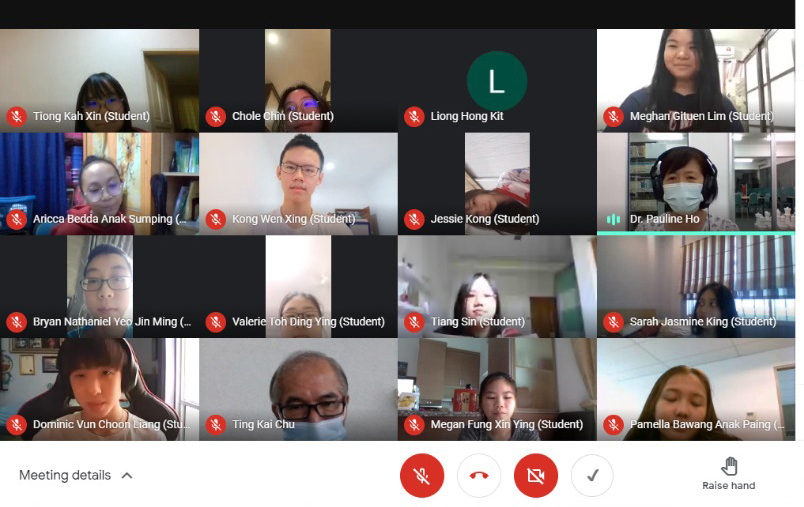This screenshot has width=804, height=507.
Task: Click muted mic icon of Tiong Kah Xin
Action: (16, 116)
